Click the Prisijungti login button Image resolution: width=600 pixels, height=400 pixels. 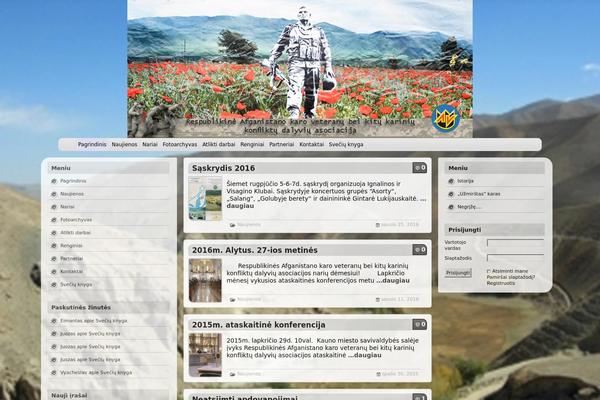tap(458, 273)
